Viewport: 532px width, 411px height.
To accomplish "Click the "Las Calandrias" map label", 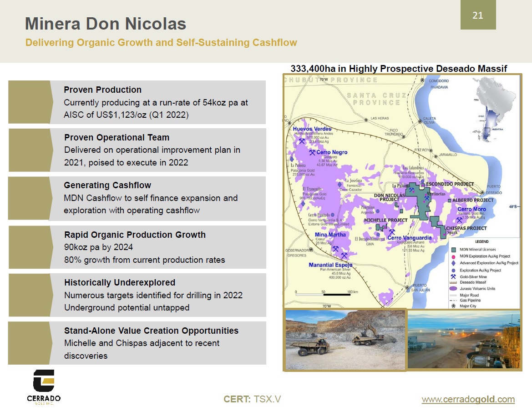I will point(413,168).
